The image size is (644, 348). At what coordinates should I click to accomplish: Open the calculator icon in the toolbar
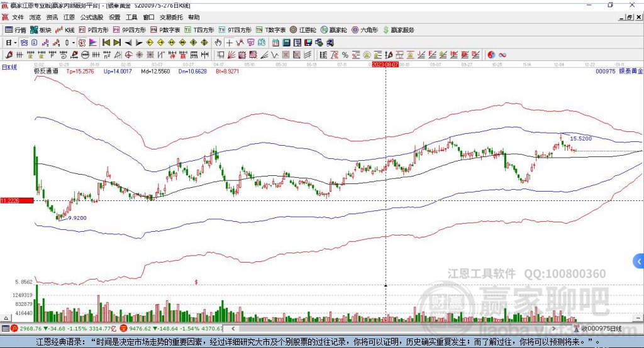coord(286,43)
